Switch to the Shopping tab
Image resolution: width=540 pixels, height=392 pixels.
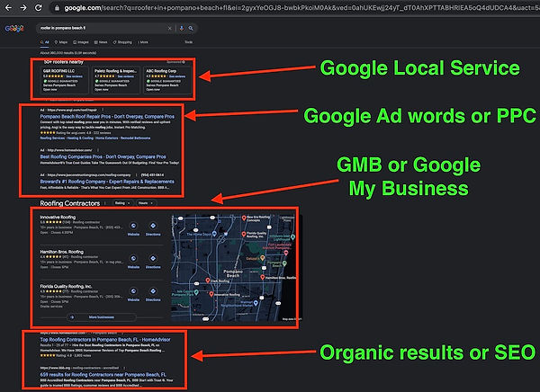tap(122, 42)
